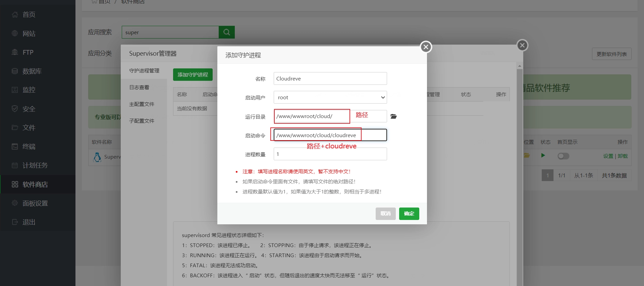Click the 运行目录 input field
Viewport: 644px width, 286px height.
point(330,116)
